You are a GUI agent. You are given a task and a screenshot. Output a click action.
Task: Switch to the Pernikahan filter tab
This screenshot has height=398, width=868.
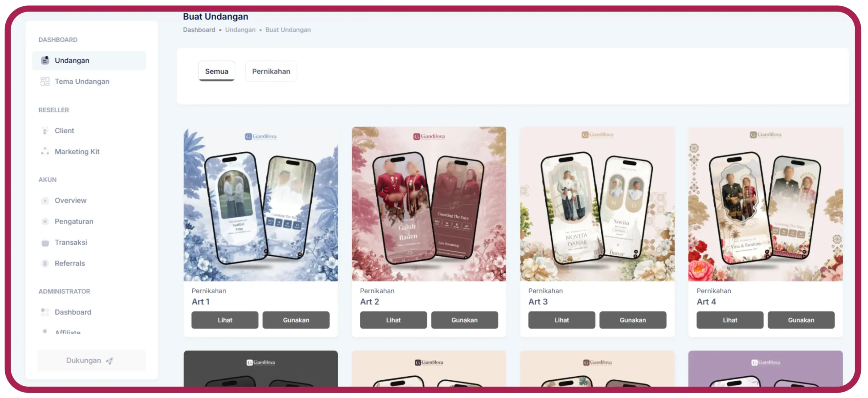[271, 71]
